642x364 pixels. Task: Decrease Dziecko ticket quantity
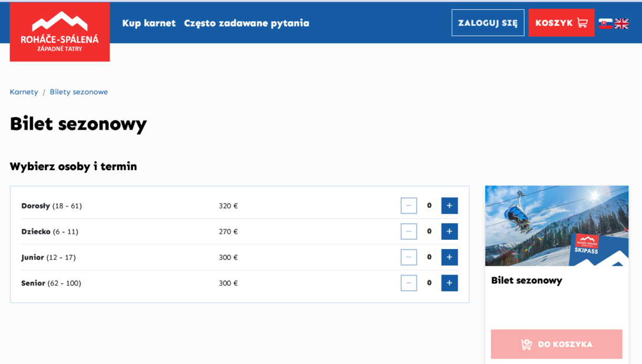[409, 231]
